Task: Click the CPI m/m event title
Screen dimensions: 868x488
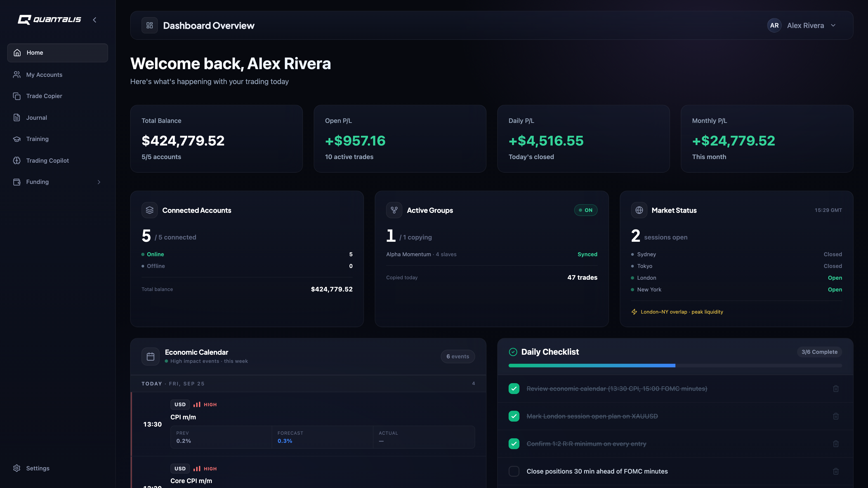Action: (183, 417)
